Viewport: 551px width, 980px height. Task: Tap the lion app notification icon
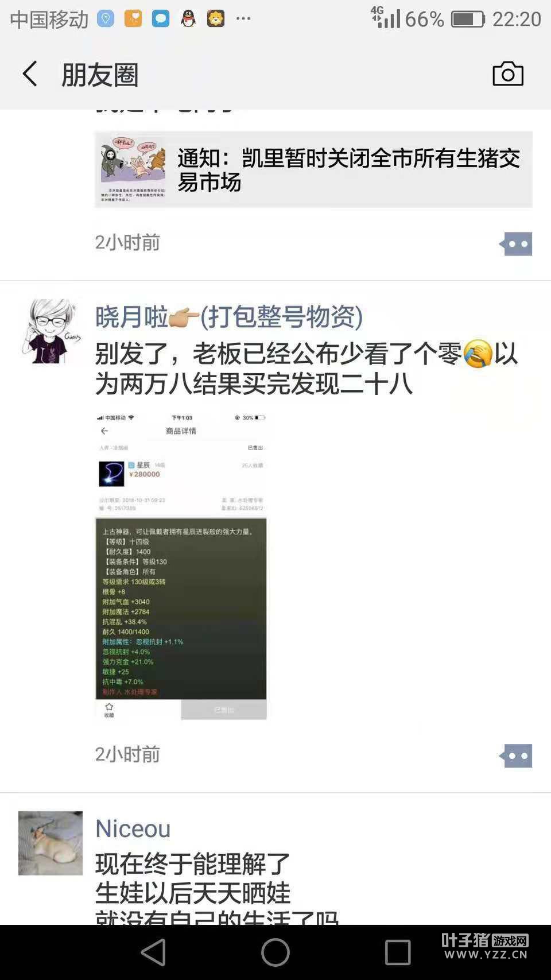tap(216, 19)
